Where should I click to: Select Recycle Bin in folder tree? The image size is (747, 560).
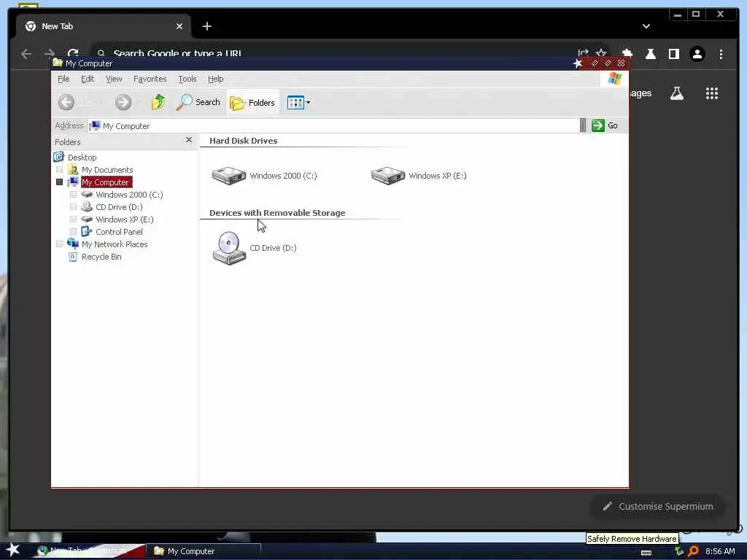click(x=101, y=257)
